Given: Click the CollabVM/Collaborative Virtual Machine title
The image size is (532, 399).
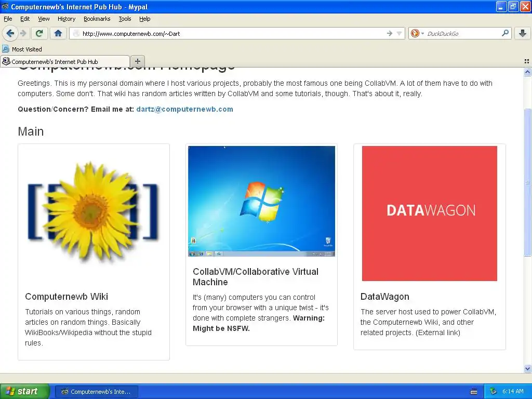Looking at the screenshot, I should 256,277.
